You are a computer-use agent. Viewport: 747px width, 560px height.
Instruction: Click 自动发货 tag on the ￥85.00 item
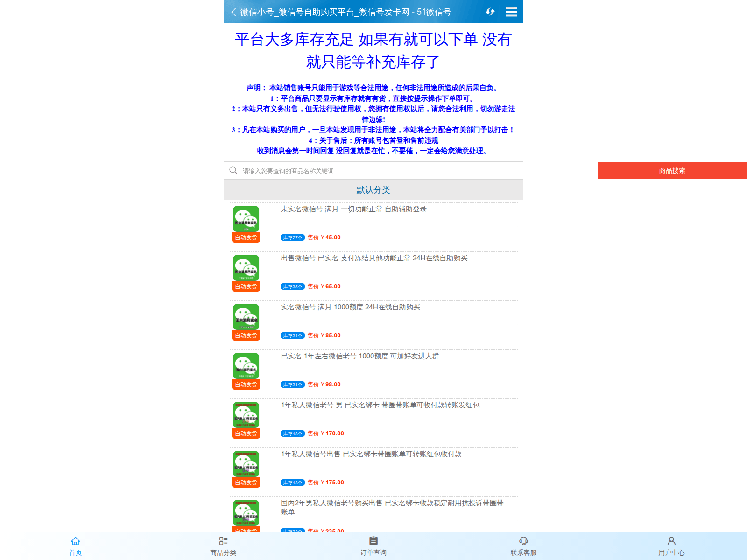(x=246, y=336)
